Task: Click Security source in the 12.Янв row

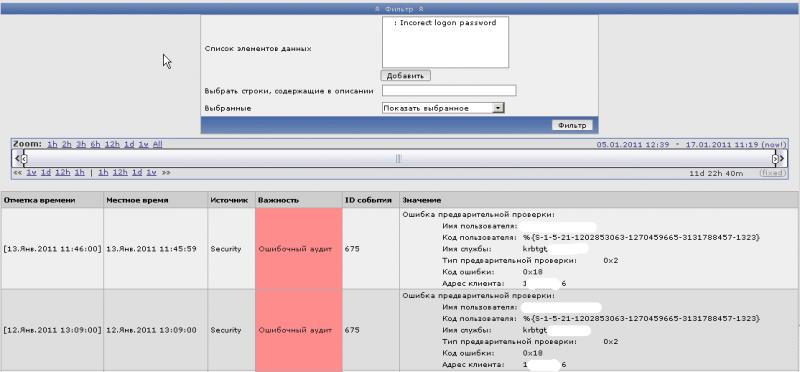Action: [x=226, y=330]
